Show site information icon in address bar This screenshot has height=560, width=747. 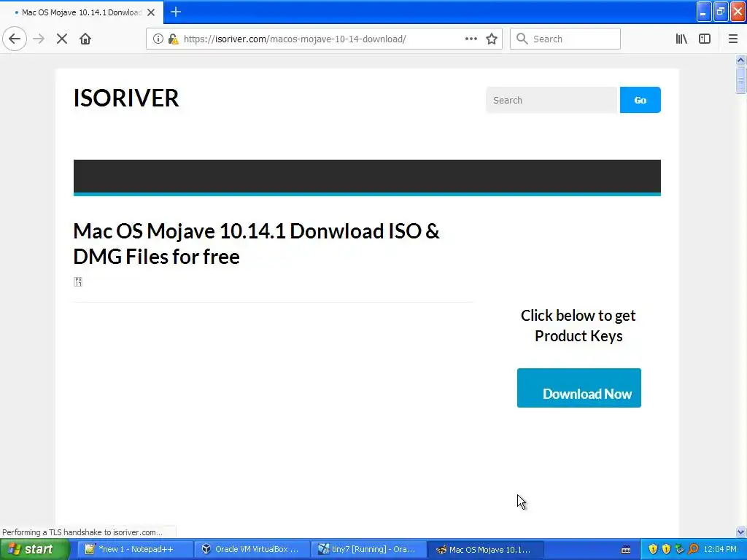(158, 39)
